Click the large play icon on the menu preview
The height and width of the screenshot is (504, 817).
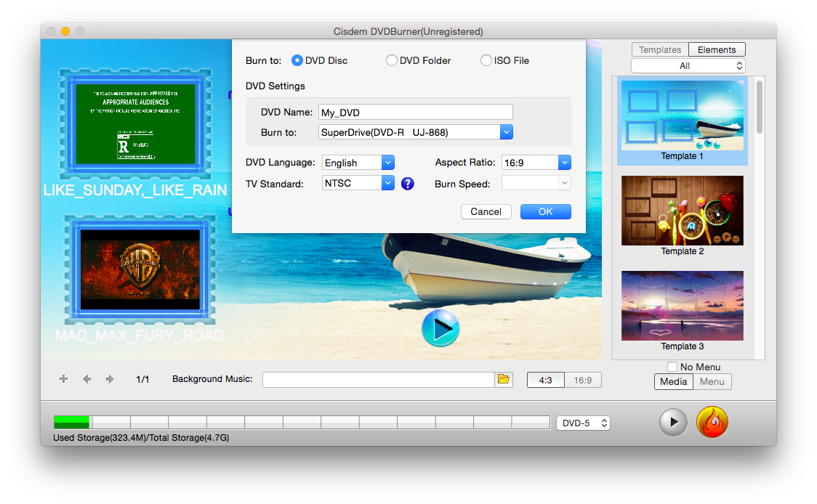tap(440, 328)
